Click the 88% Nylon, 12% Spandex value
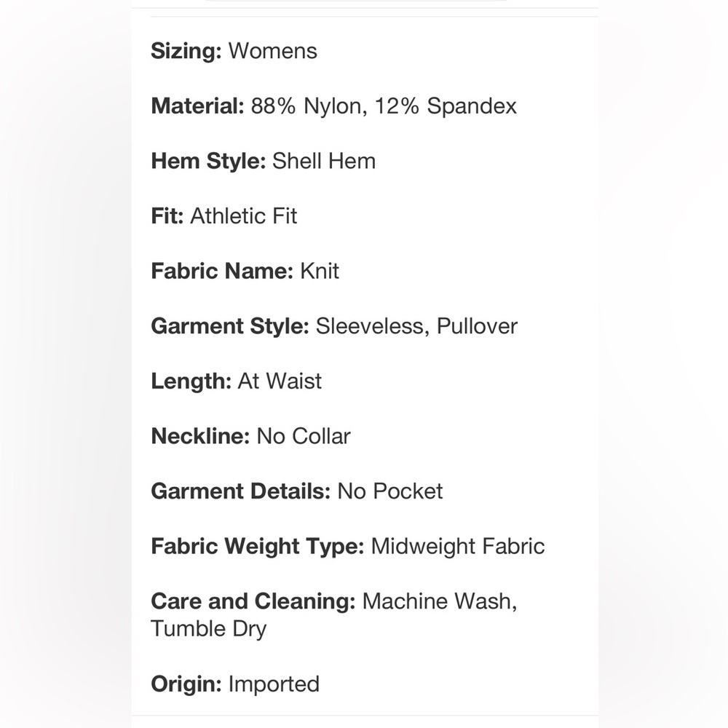This screenshot has width=728, height=728. [x=384, y=106]
